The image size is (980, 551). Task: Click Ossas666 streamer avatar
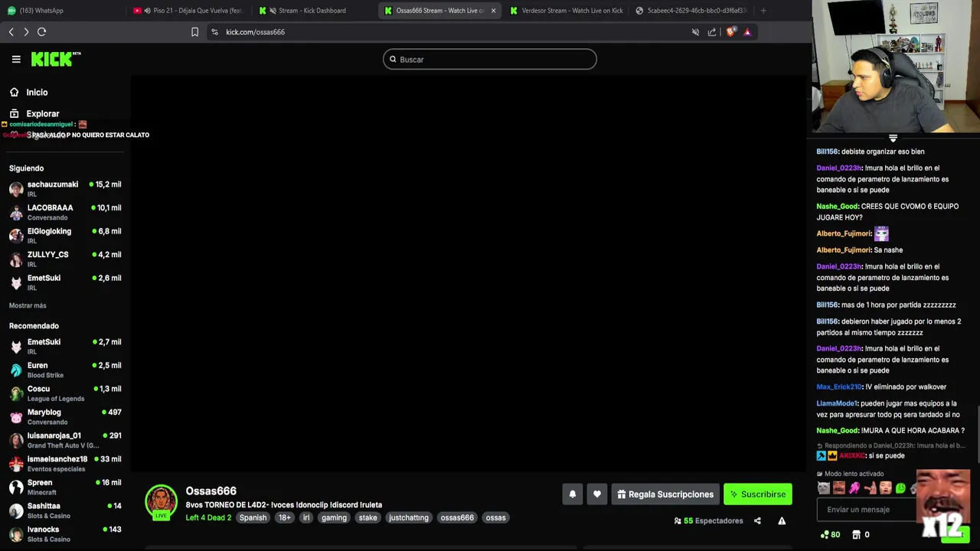coord(161,501)
